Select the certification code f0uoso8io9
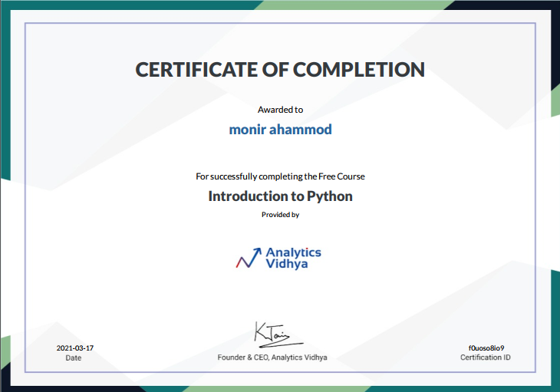 point(485,348)
